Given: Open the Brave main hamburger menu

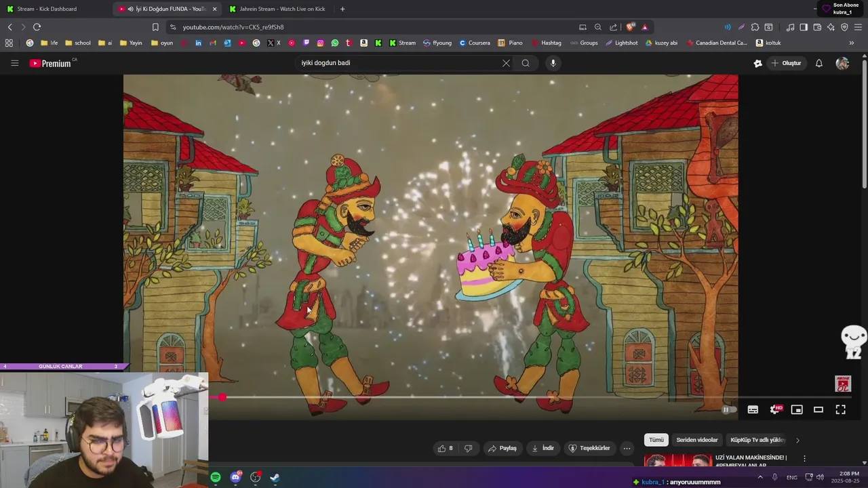Looking at the screenshot, I should (x=858, y=27).
